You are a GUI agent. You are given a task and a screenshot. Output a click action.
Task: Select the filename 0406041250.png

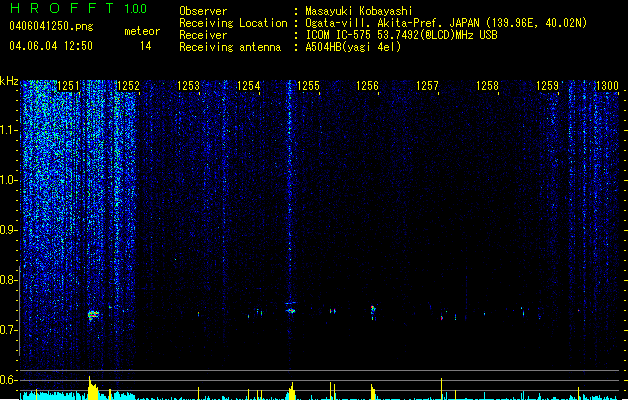pyautogui.click(x=51, y=26)
